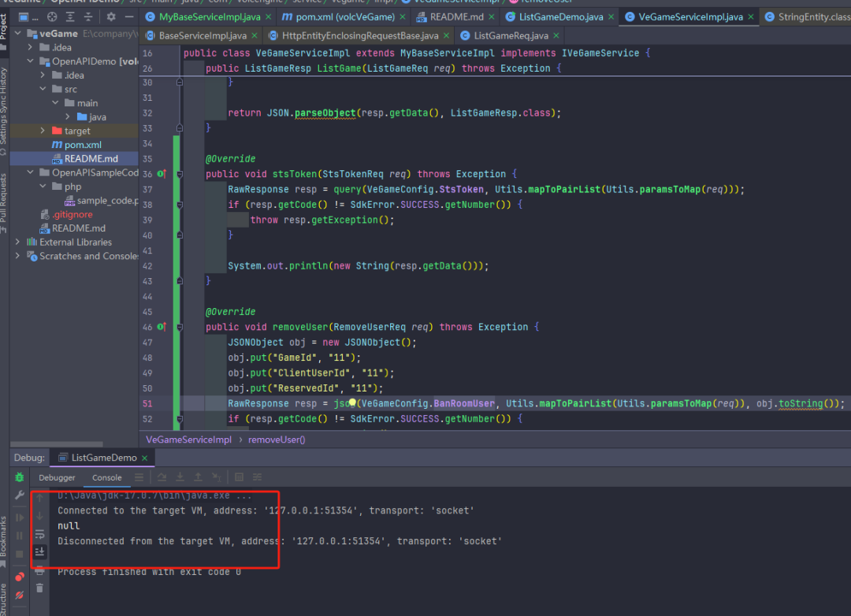Close the ListGameDemo debug tab
Image resolution: width=851 pixels, height=616 pixels.
click(145, 458)
